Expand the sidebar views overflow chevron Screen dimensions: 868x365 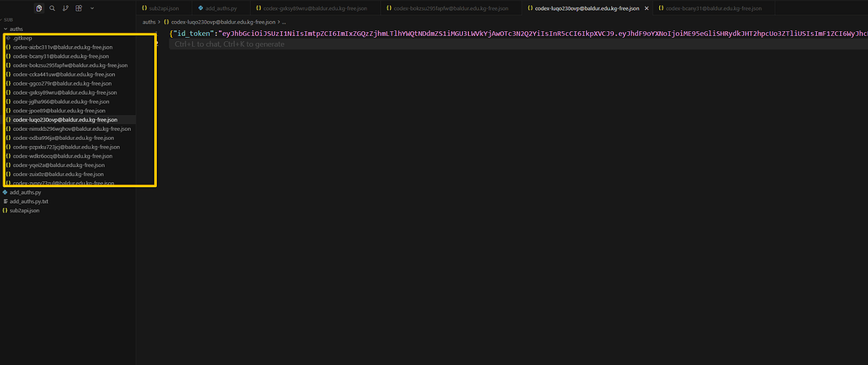pos(92,8)
